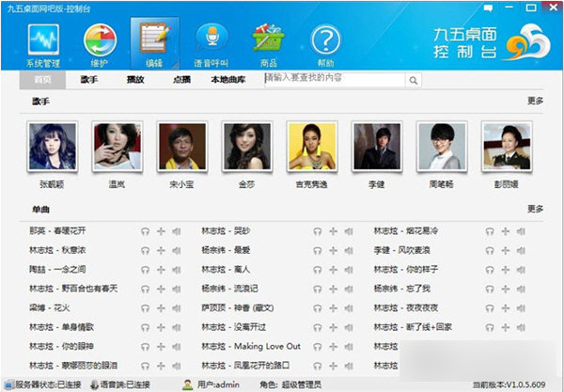Select the 编辑 (Edit) notepad icon
This screenshot has width=564, height=392.
pos(152,42)
